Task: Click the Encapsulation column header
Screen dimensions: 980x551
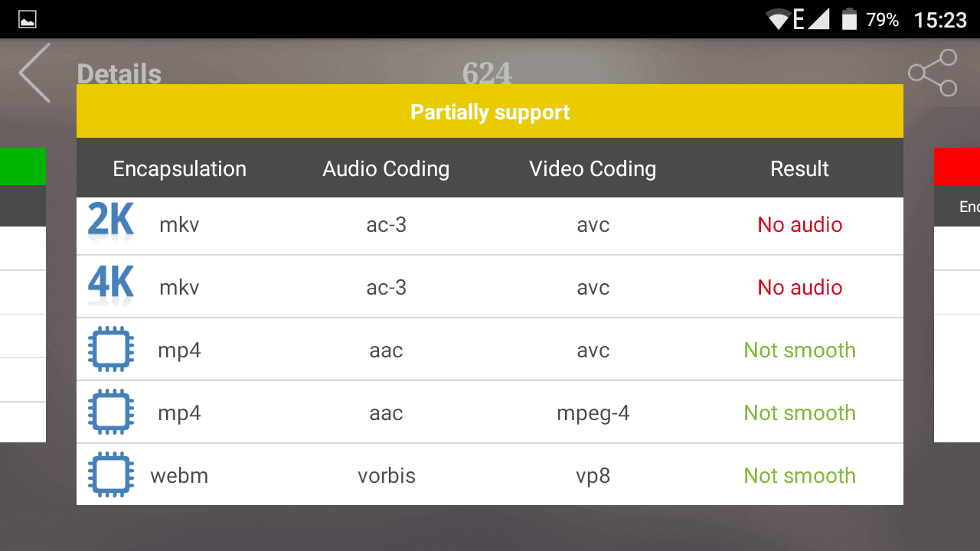Action: pos(180,169)
